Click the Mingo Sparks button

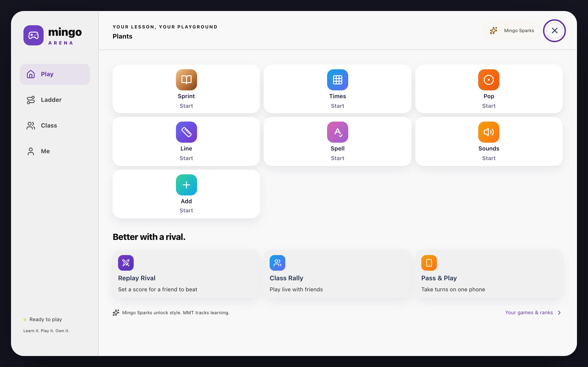(x=512, y=31)
